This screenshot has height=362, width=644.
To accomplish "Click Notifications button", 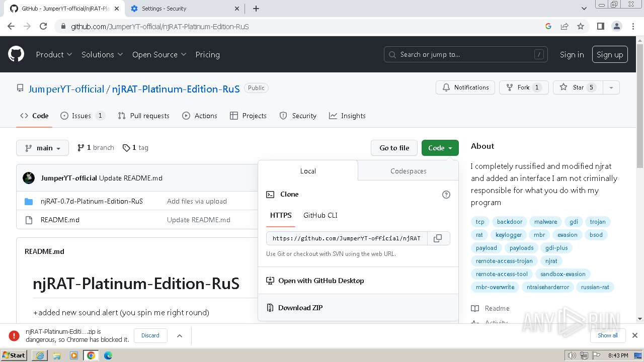I will point(465,87).
